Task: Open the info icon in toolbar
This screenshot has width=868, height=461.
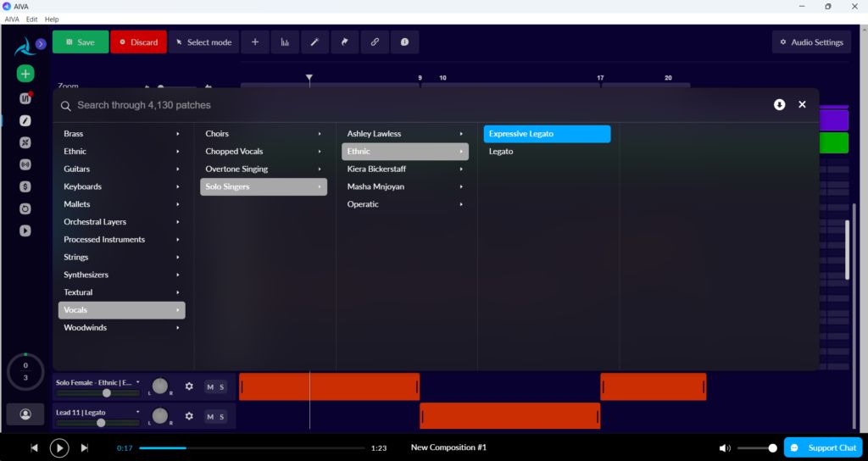Action: point(404,42)
